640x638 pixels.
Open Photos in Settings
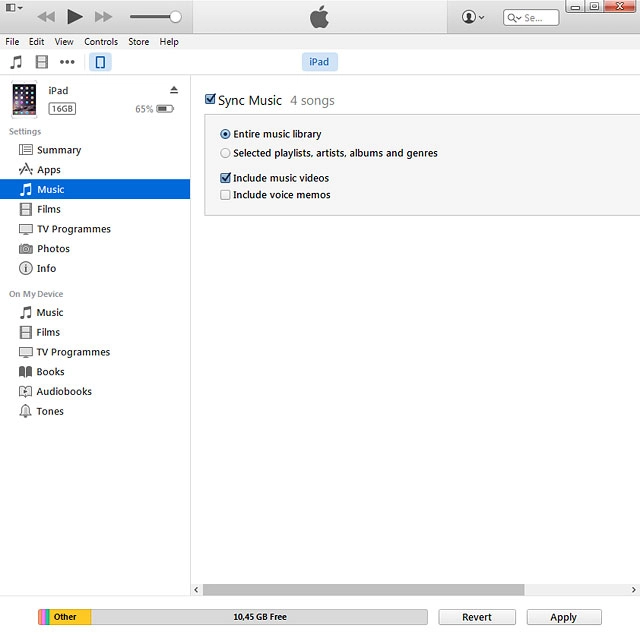95,248
